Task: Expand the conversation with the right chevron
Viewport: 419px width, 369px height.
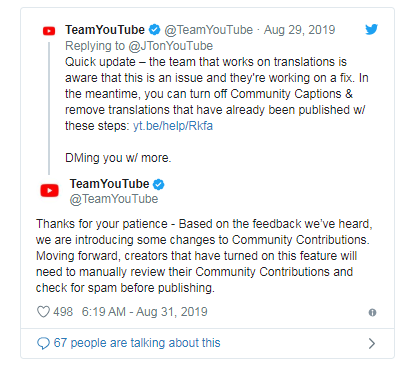Action: [372, 343]
